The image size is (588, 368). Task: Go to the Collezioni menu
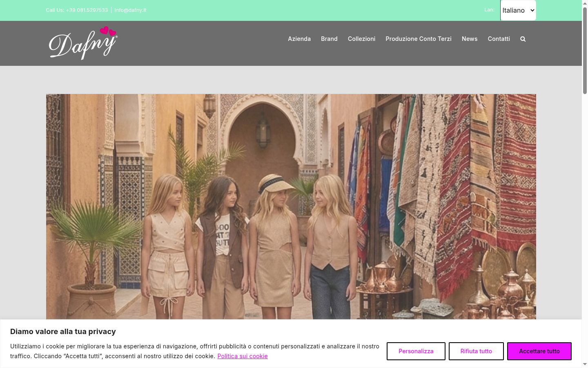coord(361,39)
